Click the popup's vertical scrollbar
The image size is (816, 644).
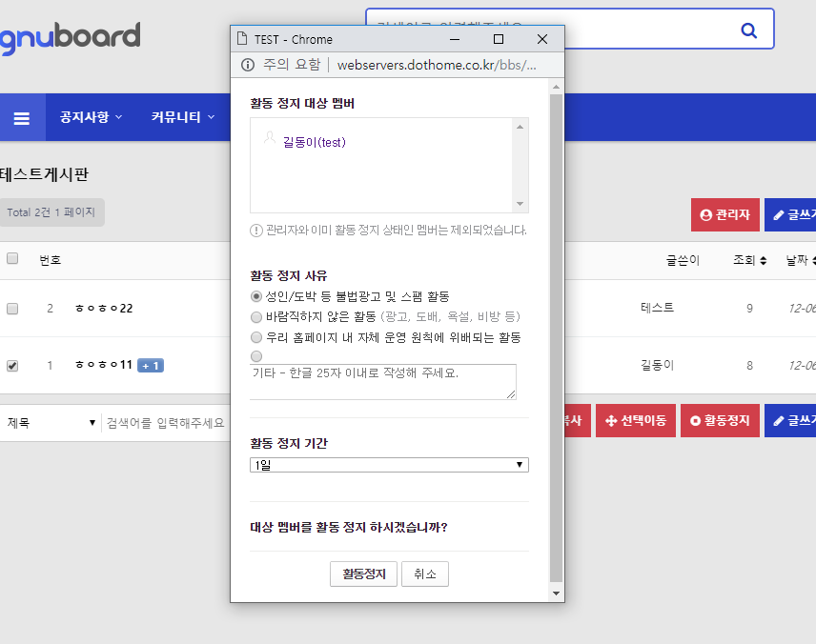557,333
